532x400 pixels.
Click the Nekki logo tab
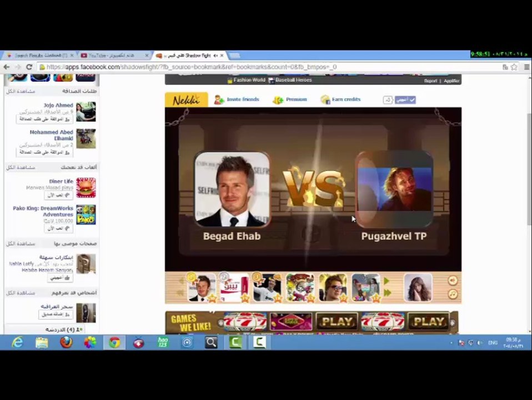tap(186, 100)
